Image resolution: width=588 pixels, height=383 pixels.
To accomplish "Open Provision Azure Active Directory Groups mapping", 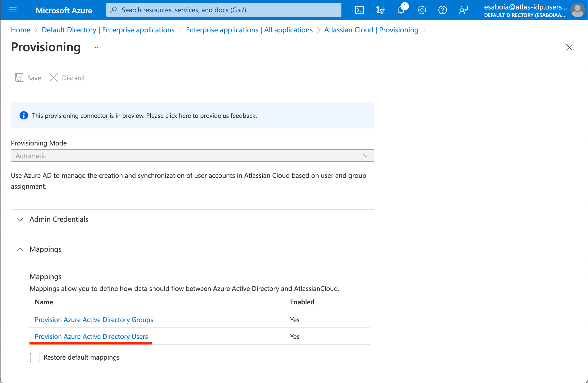I will pos(94,320).
